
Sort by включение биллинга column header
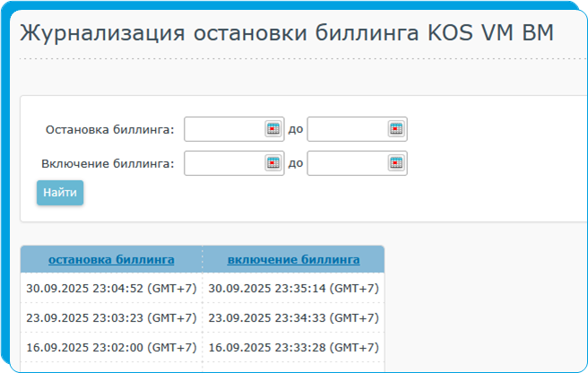[x=293, y=260]
